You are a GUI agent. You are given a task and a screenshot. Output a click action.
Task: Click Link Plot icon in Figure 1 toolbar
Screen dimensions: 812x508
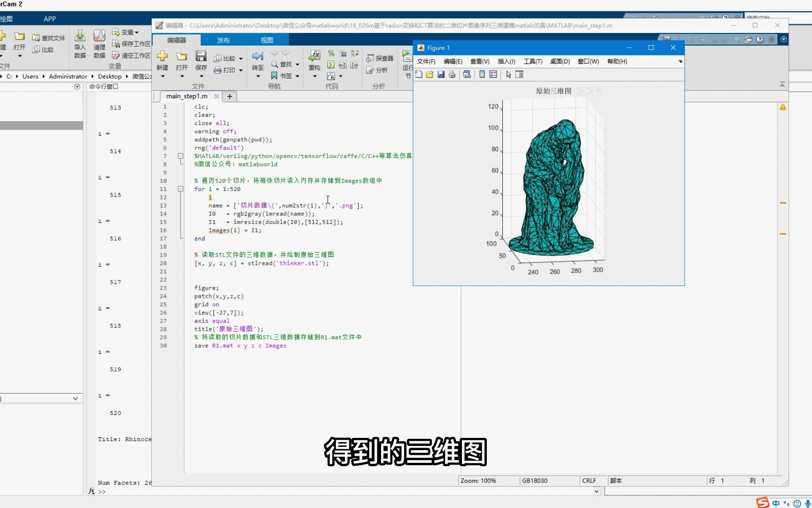[467, 74]
